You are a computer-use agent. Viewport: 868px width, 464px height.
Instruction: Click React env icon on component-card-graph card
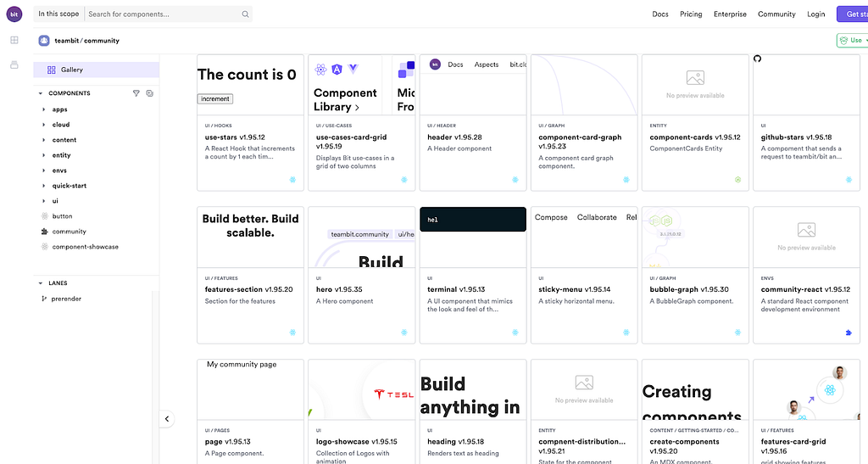(x=626, y=179)
